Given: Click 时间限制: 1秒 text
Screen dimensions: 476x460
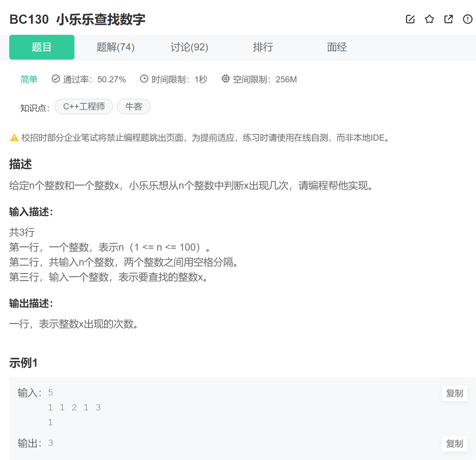Looking at the screenshot, I should pos(179,80).
